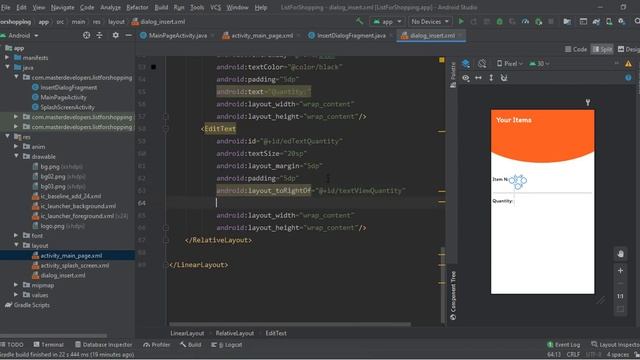640x360 pixels.
Task: Click the Search Everywhere magnifier icon
Action: point(637,21)
